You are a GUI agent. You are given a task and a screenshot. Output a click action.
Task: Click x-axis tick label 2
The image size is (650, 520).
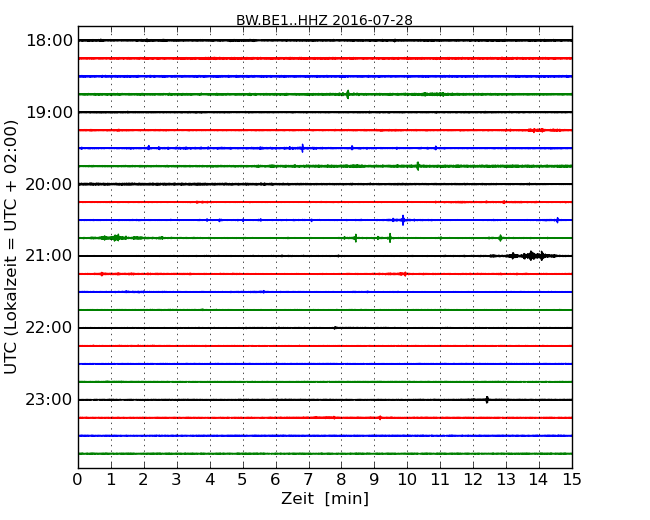143,480
